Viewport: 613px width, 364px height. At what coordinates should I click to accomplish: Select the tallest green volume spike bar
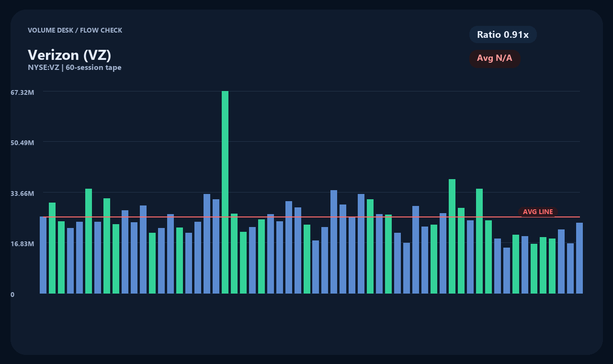225,192
